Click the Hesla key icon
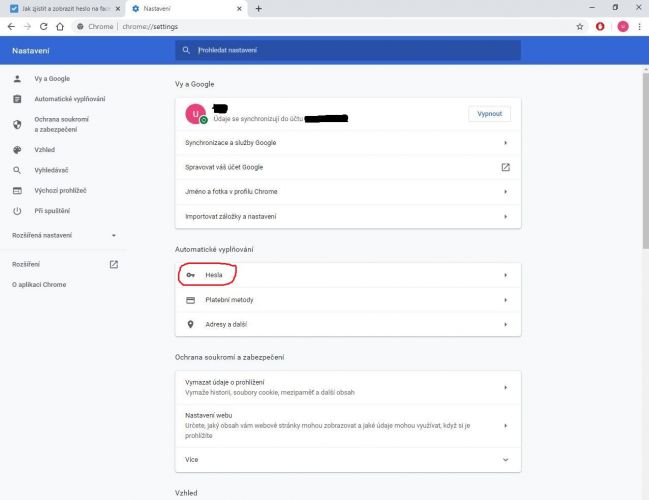This screenshot has height=500, width=649. pyautogui.click(x=190, y=275)
